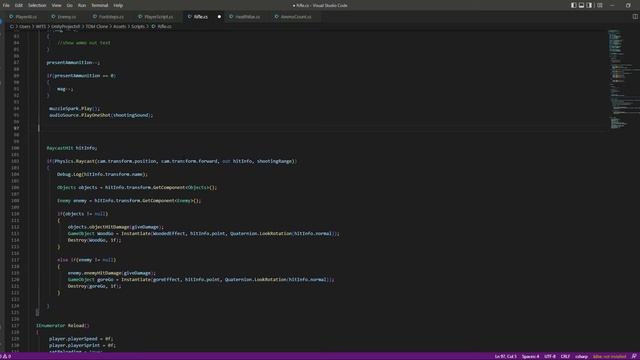640x360 pixels.
Task: Toggle the primary side bar layout icon
Action: tap(573, 5)
